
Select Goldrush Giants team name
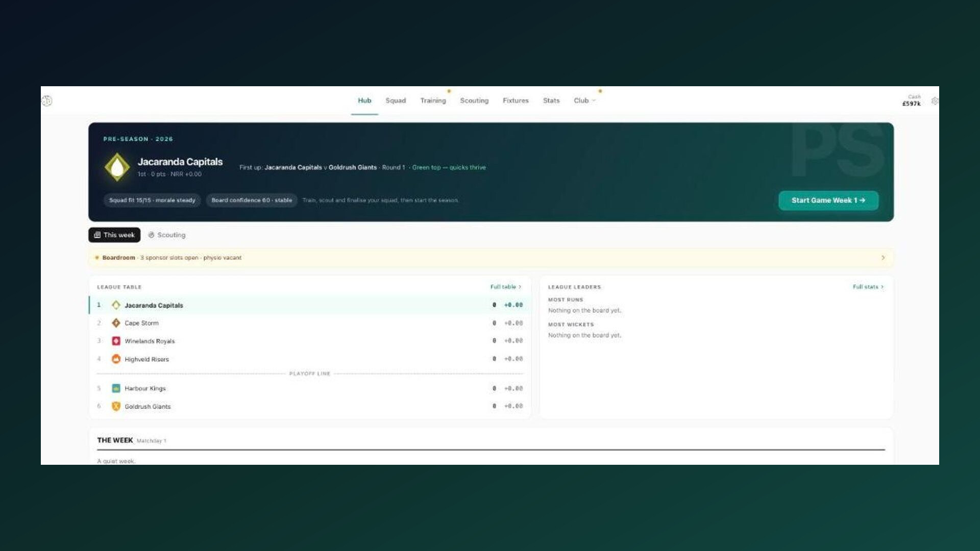pyautogui.click(x=148, y=407)
